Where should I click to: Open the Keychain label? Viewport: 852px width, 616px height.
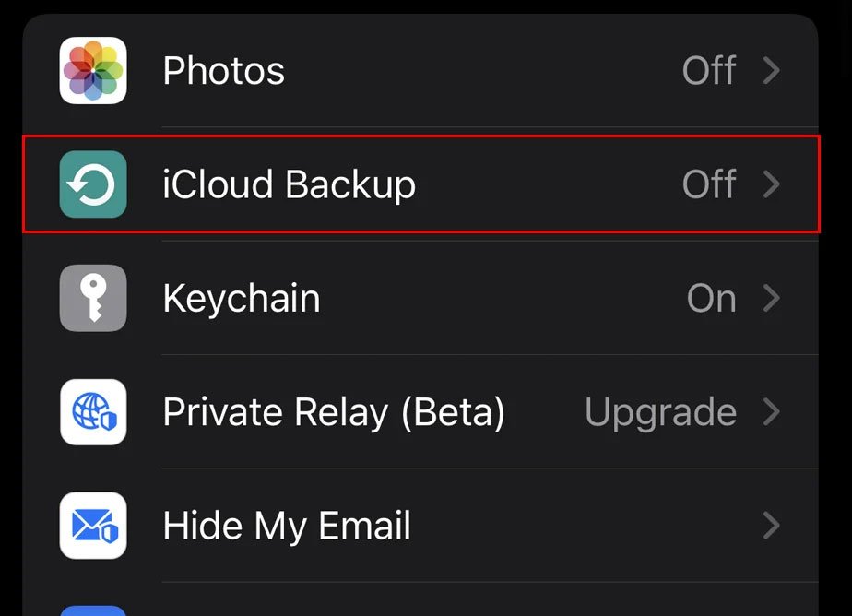242,299
